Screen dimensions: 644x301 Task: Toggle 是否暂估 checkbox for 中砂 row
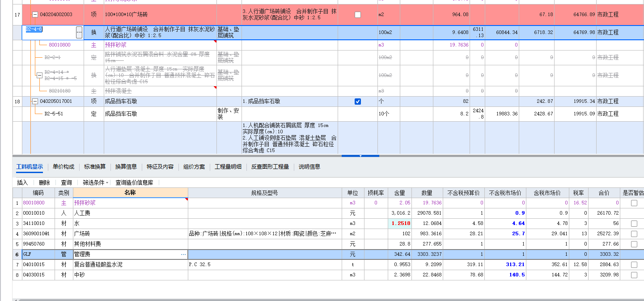pyautogui.click(x=634, y=275)
